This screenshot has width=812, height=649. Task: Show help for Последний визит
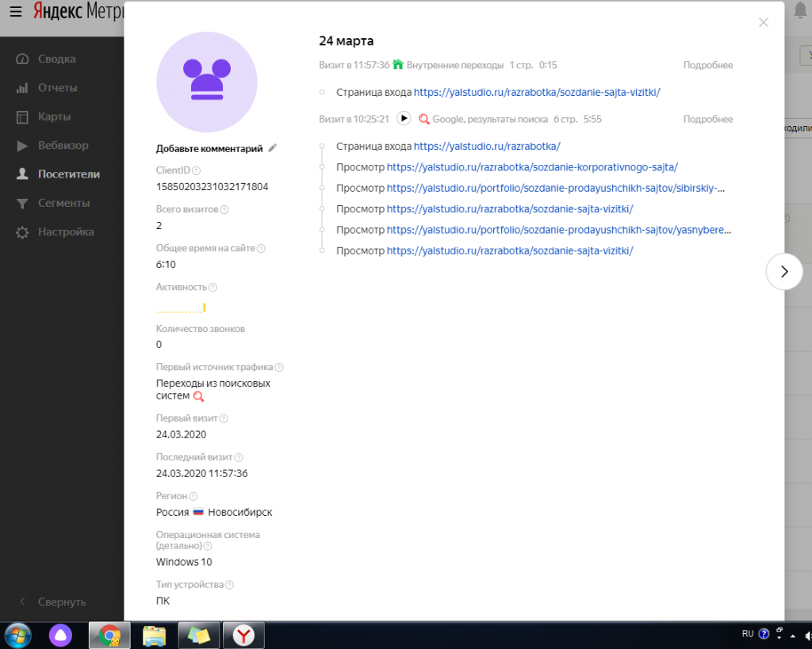(239, 457)
